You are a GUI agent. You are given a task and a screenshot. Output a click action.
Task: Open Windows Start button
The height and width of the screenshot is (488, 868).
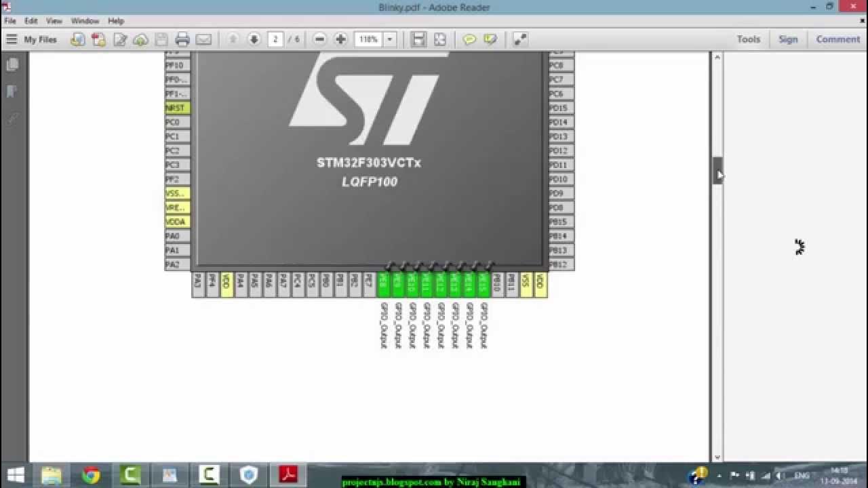point(15,475)
